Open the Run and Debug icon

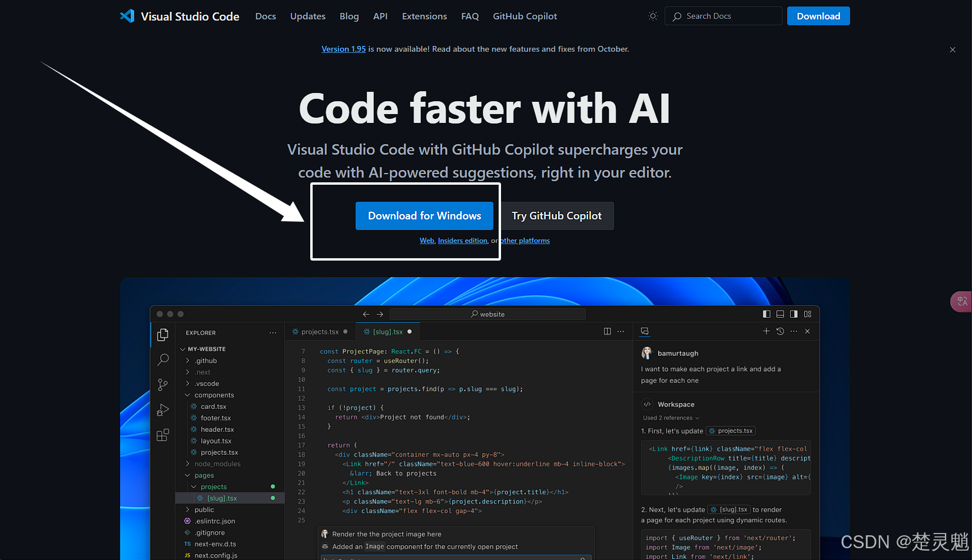[163, 410]
